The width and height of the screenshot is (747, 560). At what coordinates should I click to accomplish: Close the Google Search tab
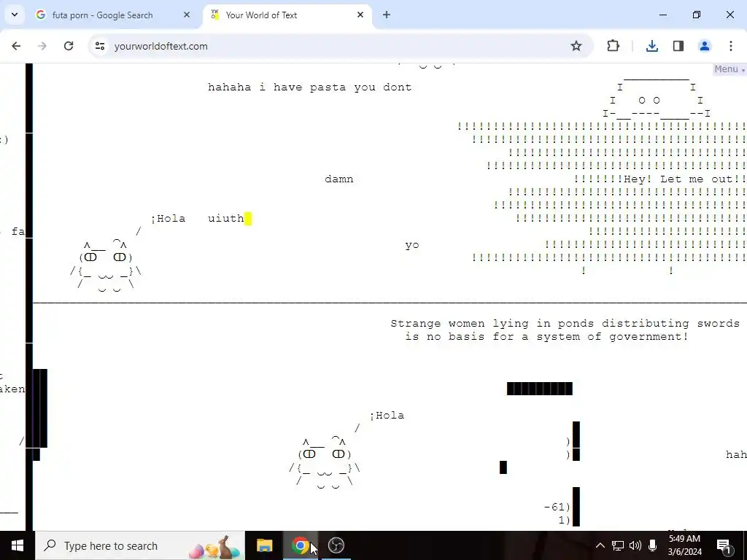pos(187,15)
